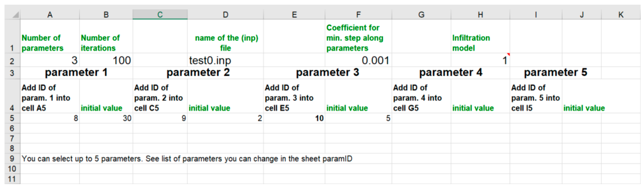Screen dimensions: 644x188
Task: Click the number of iterations value 100
Action: [x=106, y=60]
